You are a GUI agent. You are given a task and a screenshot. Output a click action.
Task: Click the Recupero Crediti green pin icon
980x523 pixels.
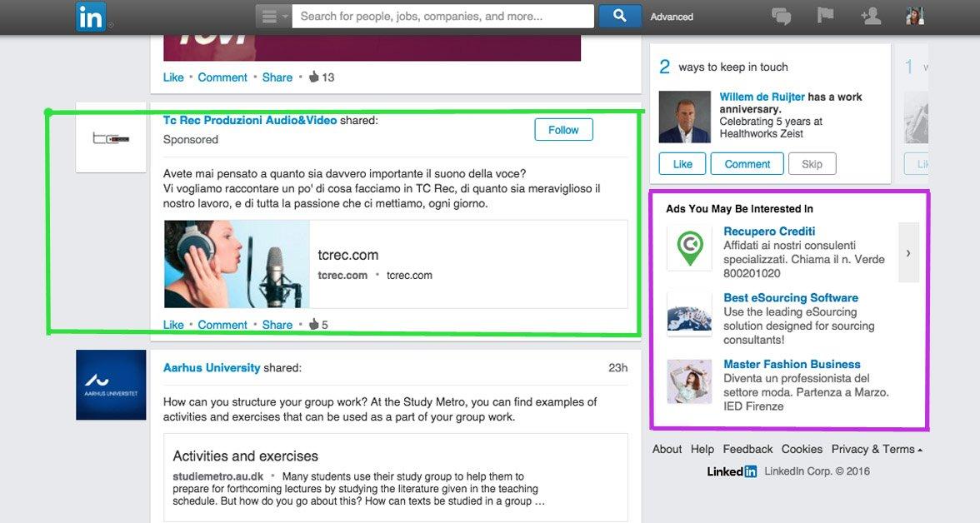point(689,249)
